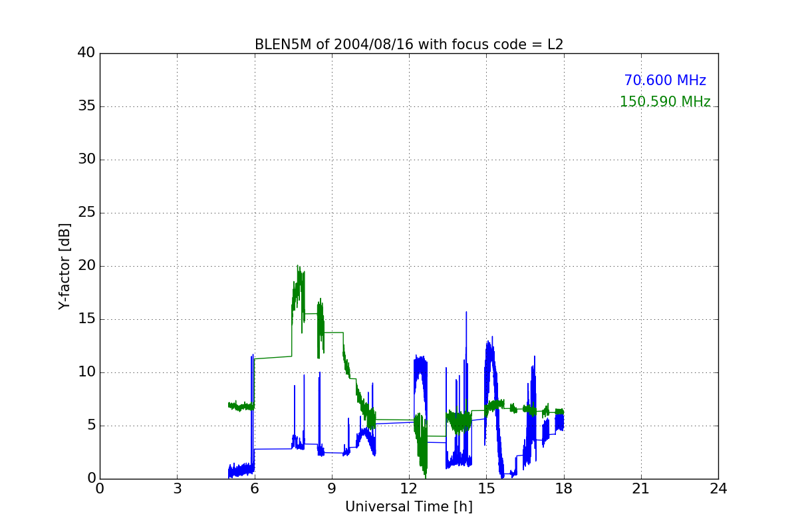The width and height of the screenshot is (798, 532).
Task: Click x-axis tick label '12'
Action: (409, 489)
